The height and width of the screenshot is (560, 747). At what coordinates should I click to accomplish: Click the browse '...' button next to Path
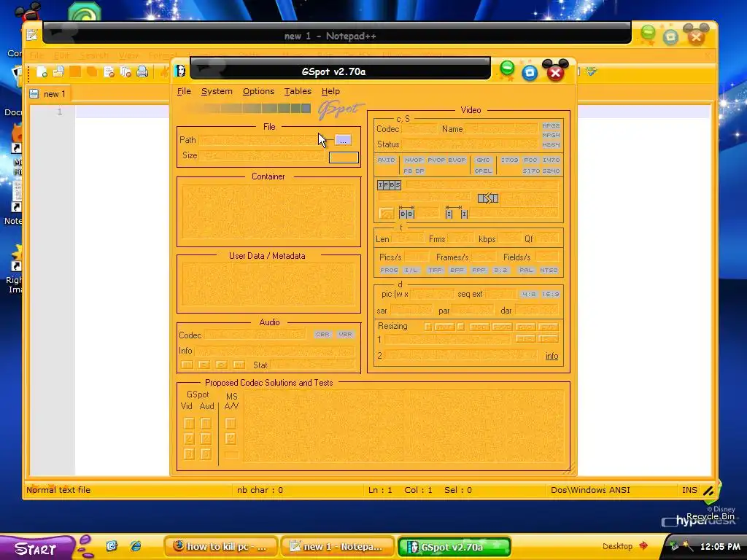343,140
